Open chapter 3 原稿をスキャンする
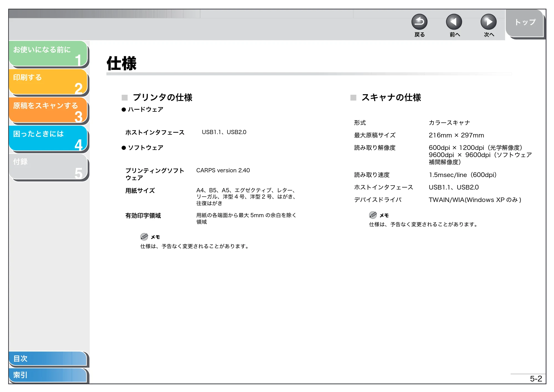 click(48, 110)
